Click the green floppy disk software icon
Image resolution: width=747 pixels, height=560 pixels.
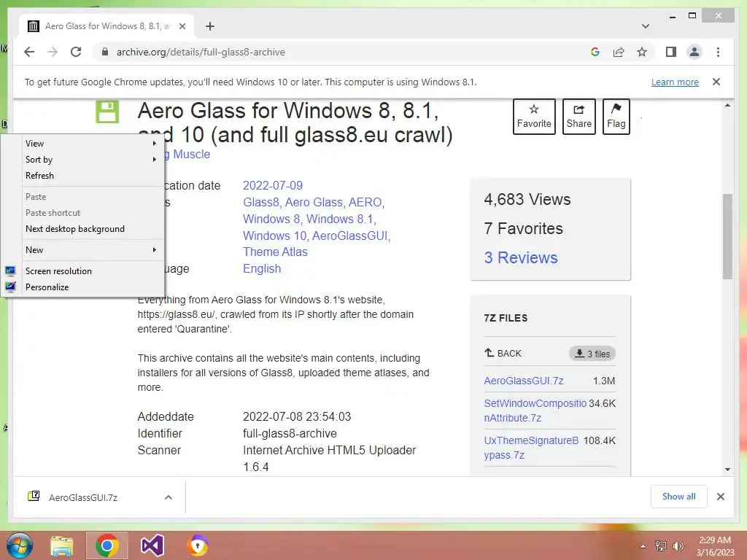coord(107,112)
